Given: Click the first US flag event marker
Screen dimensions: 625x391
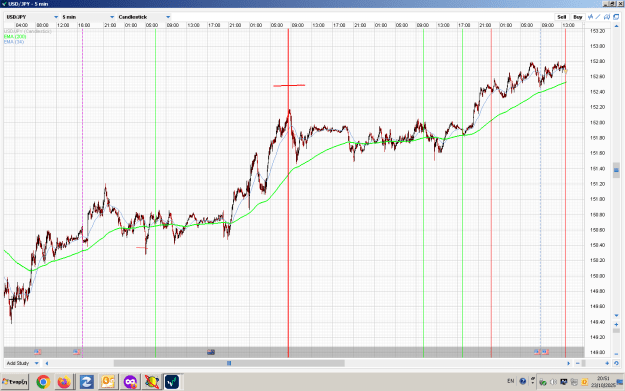Looking at the screenshot, I should 37,352.
